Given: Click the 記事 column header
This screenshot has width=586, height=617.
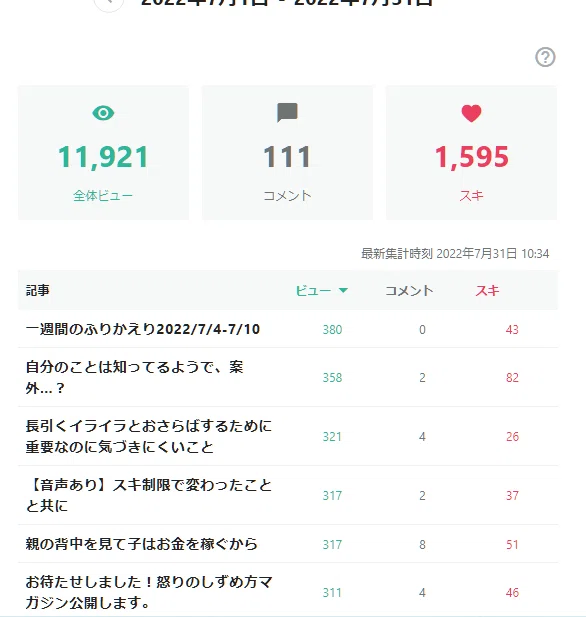Looking at the screenshot, I should [38, 290].
